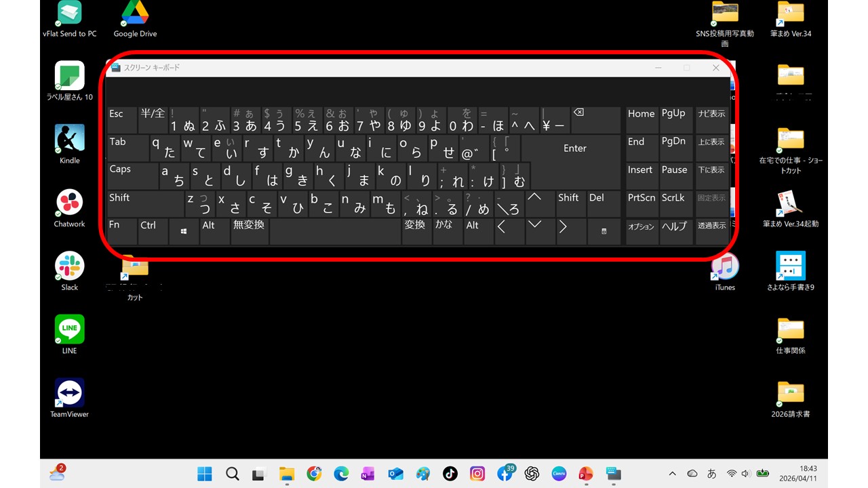Open the Kindle desktop shortcut

pos(70,140)
